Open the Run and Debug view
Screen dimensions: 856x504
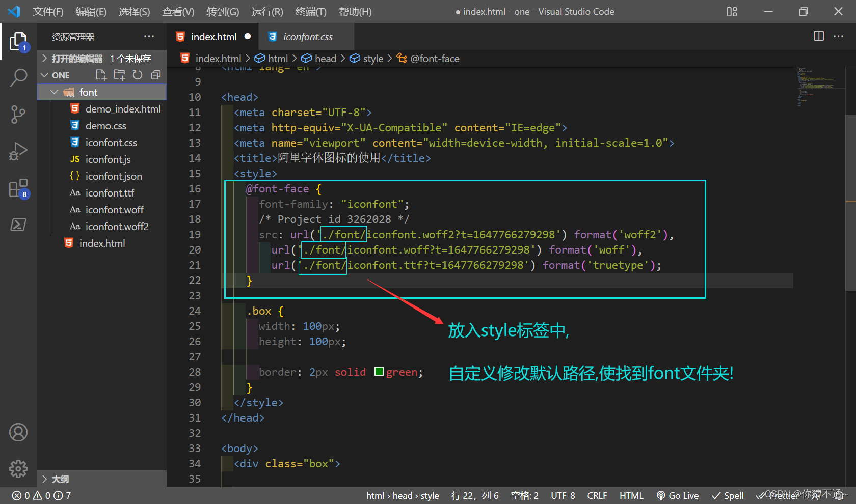click(x=18, y=151)
